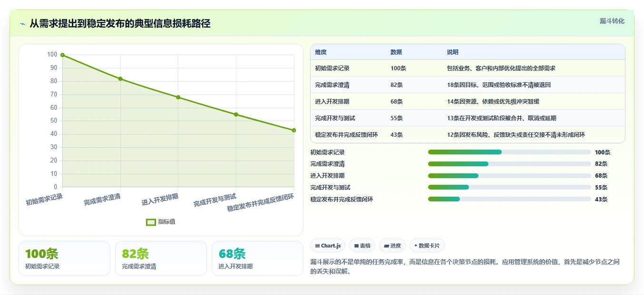The width and height of the screenshot is (644, 295).
Task: Click the 稳定发布并完成反馈闭环 progress bar
Action: [x=509, y=199]
